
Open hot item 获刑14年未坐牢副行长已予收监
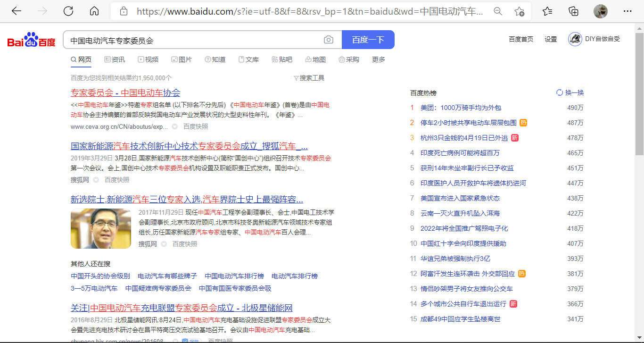pyautogui.click(x=467, y=168)
